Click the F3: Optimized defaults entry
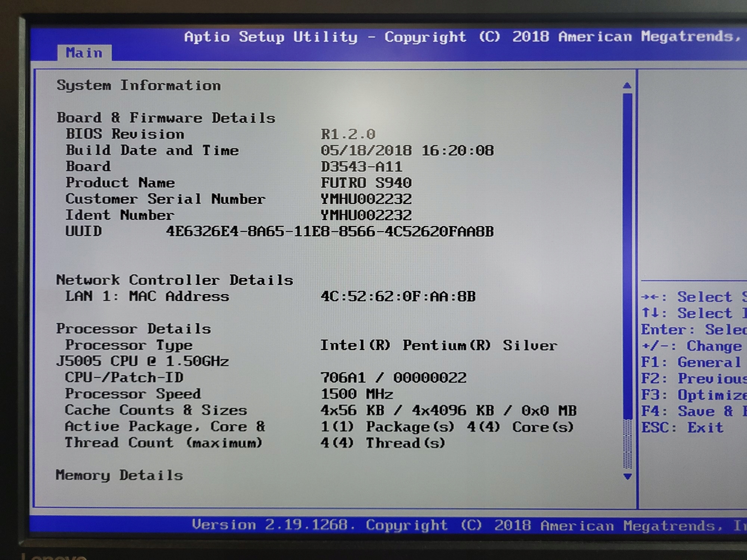747x560 pixels. (x=694, y=395)
